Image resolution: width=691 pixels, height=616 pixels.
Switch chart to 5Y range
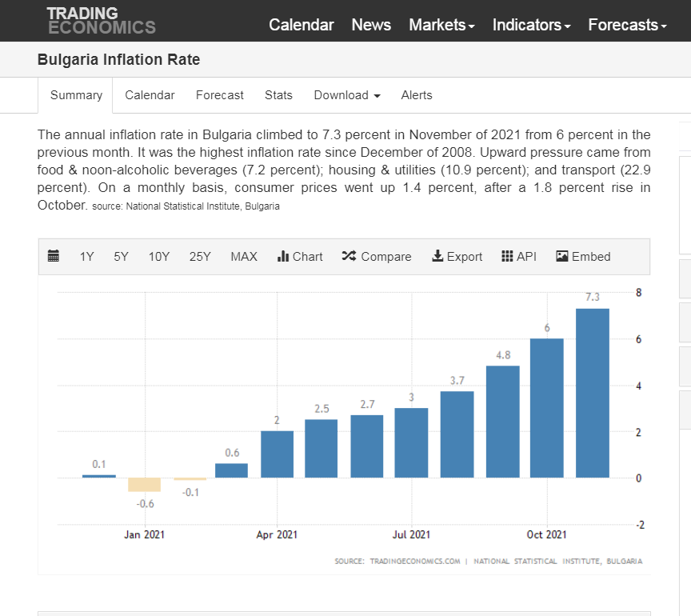click(x=121, y=256)
